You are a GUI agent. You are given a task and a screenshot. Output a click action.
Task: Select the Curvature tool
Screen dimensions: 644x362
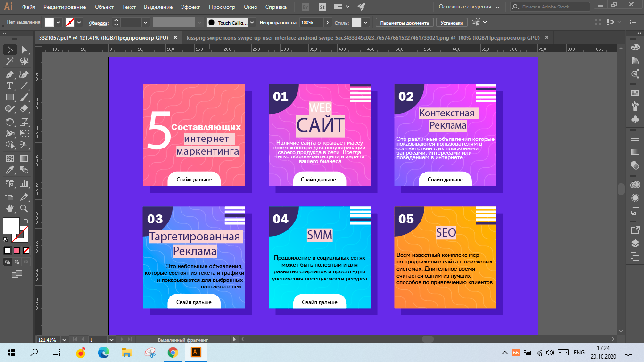[24, 74]
